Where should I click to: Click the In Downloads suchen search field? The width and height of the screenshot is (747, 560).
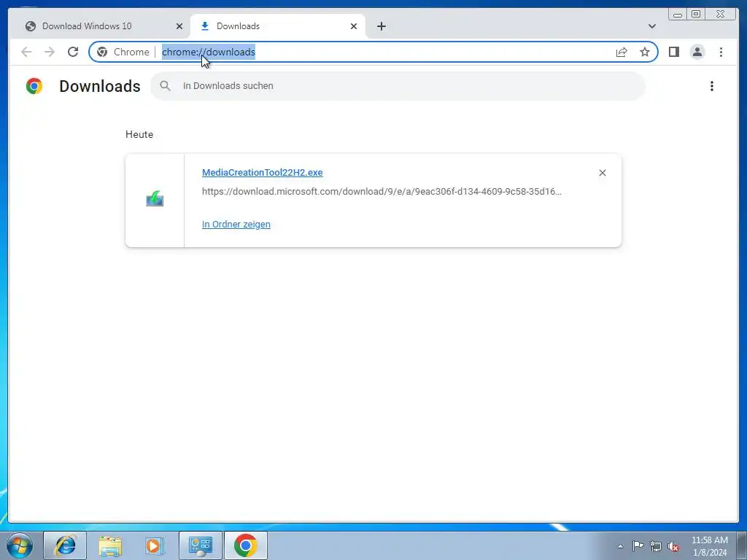(x=398, y=86)
